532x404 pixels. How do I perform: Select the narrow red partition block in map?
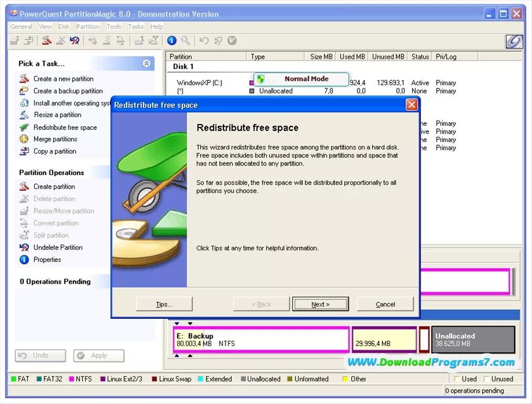tap(424, 339)
